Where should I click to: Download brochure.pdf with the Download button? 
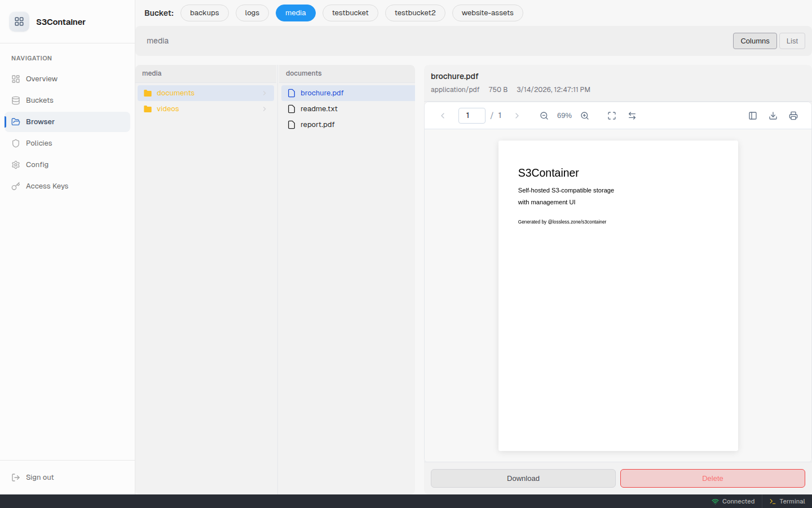point(523,478)
